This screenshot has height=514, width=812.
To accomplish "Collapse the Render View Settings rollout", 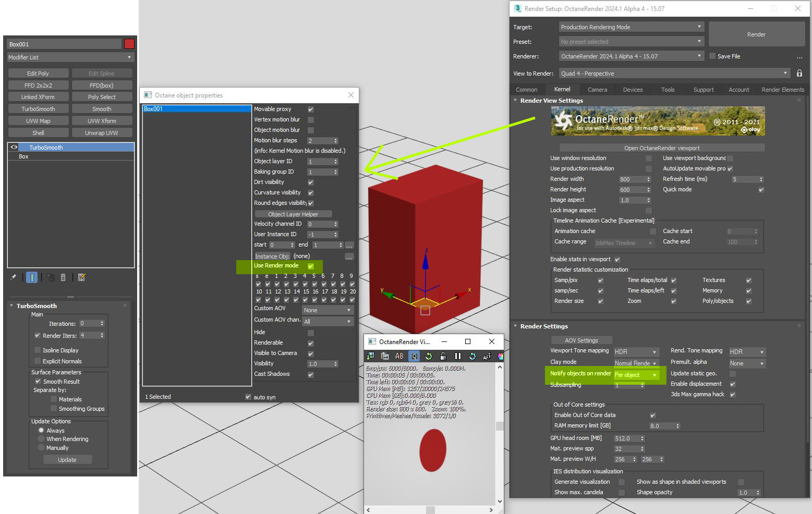I will (516, 101).
